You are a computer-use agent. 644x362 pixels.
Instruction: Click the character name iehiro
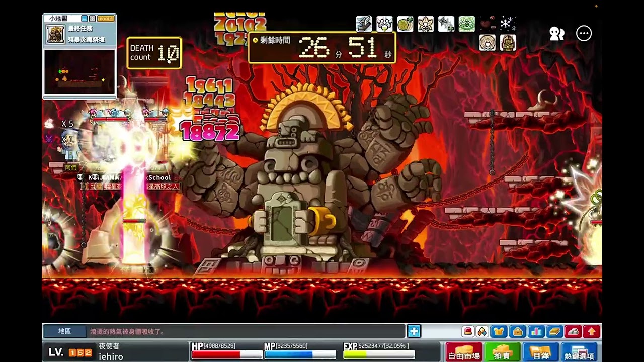click(111, 356)
